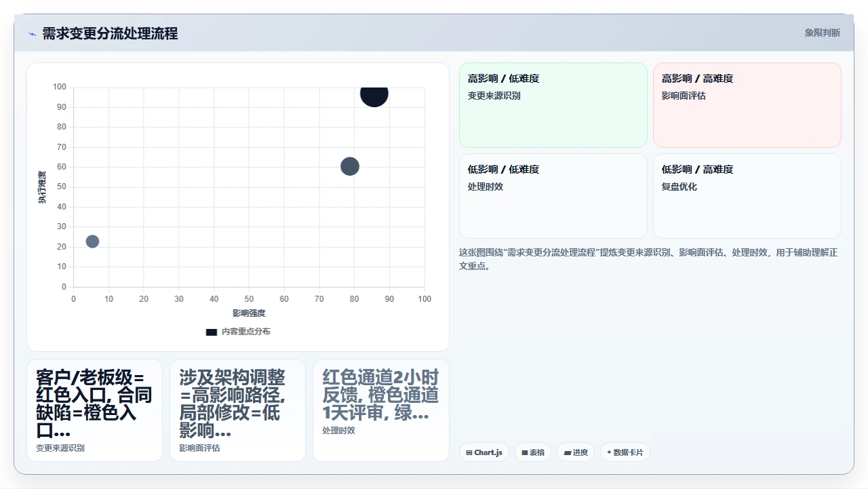Click the summary paragraph starting 这张图围绕
This screenshot has width=868, height=489.
[x=649, y=259]
